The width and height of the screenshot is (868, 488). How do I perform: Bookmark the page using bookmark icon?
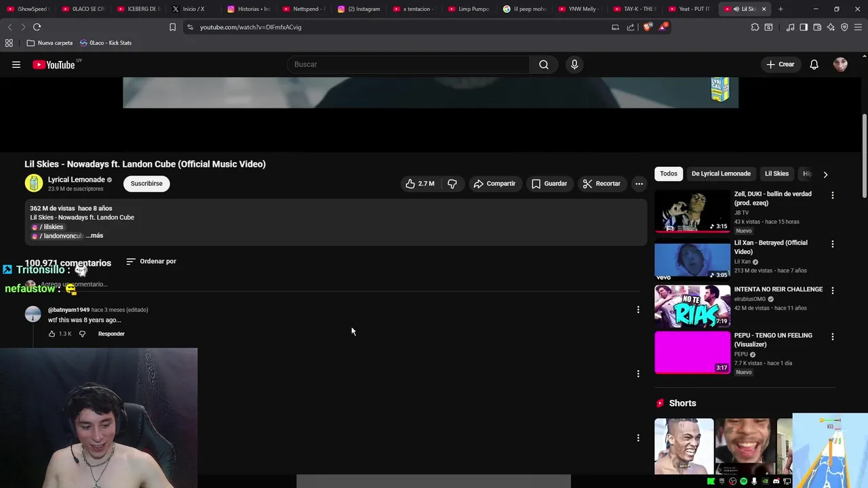click(172, 27)
